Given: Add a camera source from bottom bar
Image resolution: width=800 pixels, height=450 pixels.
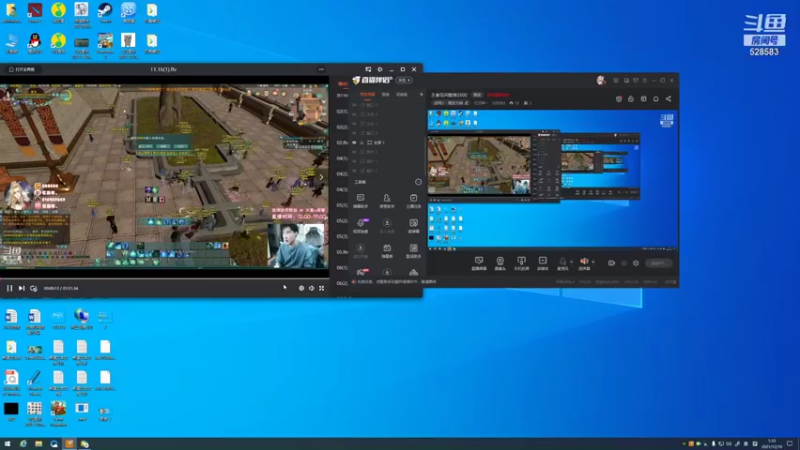Looking at the screenshot, I should (500, 263).
